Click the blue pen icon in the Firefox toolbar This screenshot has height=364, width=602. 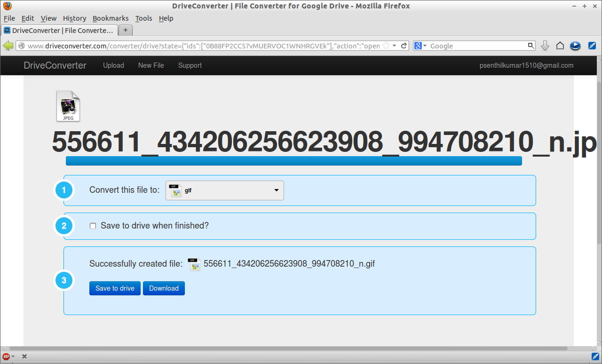592,46
